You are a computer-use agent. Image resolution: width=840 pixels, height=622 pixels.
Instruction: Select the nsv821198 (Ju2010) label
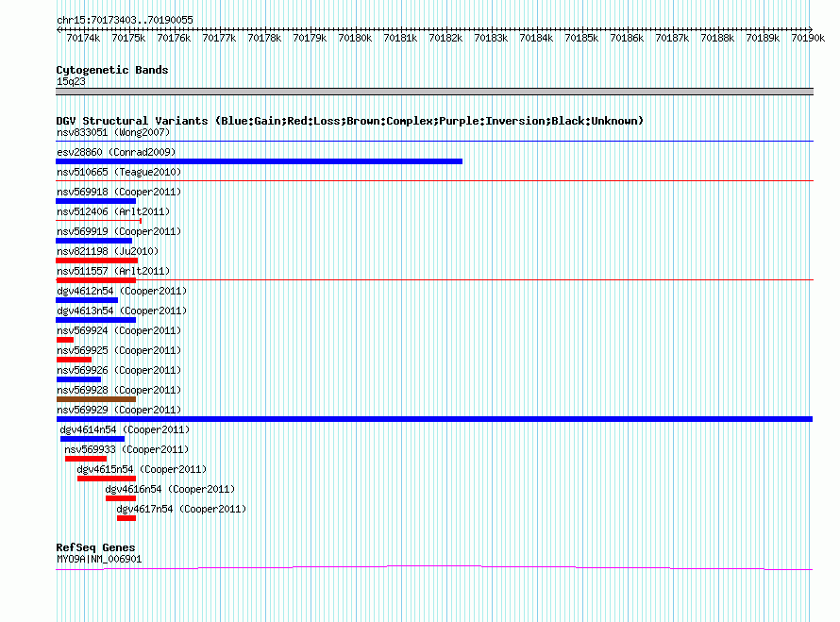tap(108, 251)
